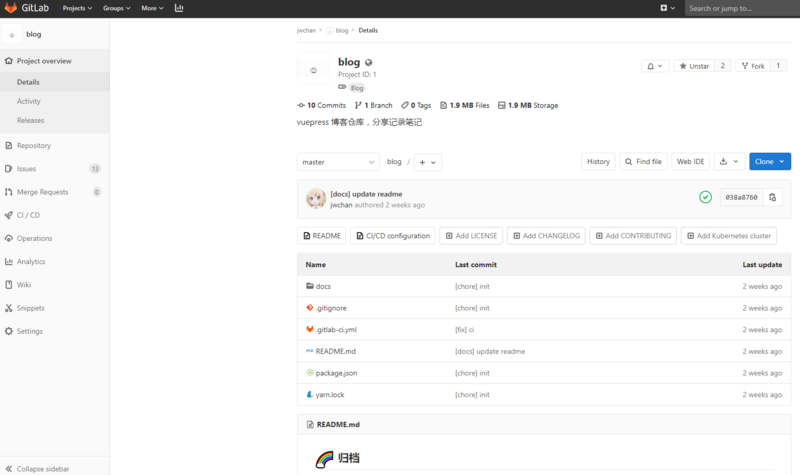This screenshot has height=475, width=800.
Task: Copy the commit SHA
Action: (772, 197)
